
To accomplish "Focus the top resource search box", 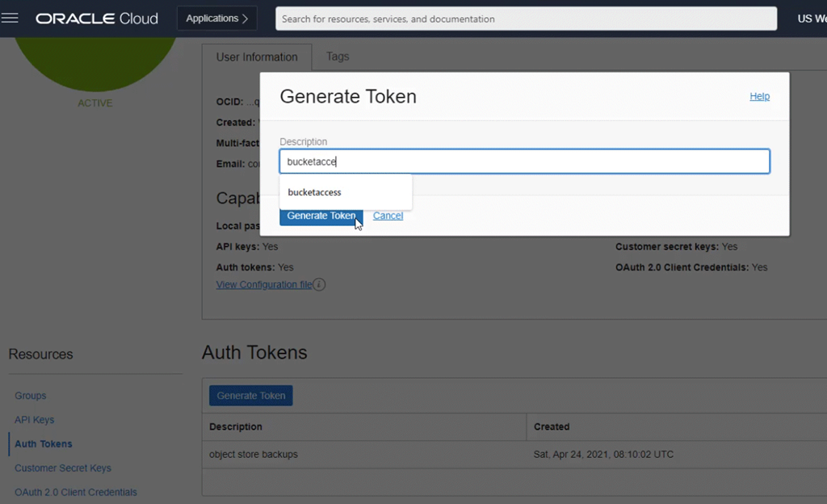I will (x=526, y=19).
